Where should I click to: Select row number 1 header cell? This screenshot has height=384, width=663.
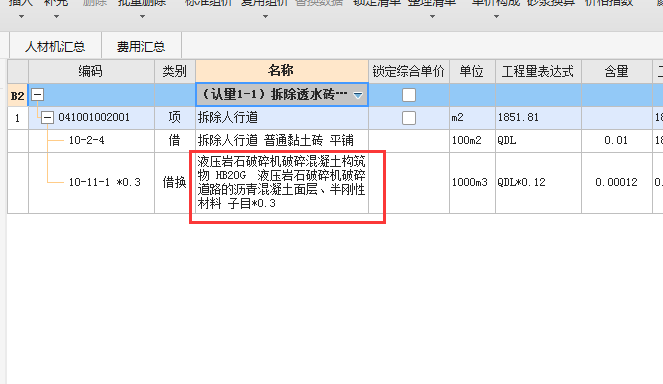18,118
